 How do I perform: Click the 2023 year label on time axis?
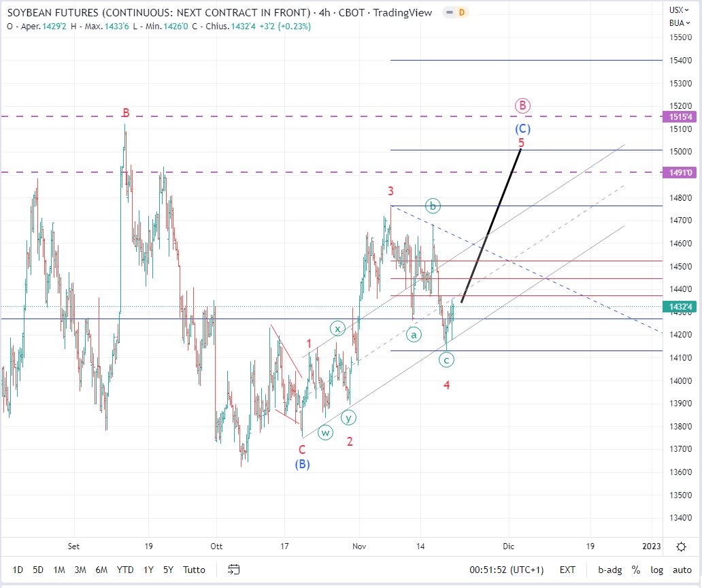click(x=652, y=546)
